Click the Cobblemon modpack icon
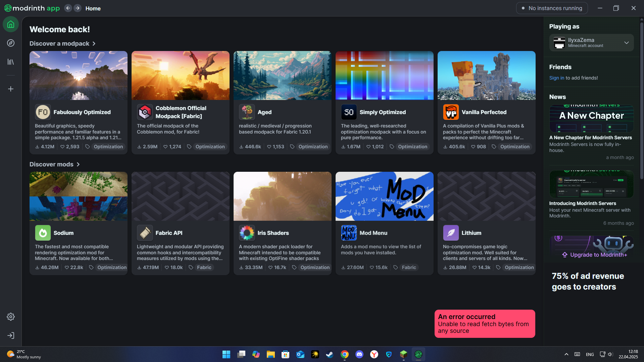The image size is (644, 362). coord(145,112)
